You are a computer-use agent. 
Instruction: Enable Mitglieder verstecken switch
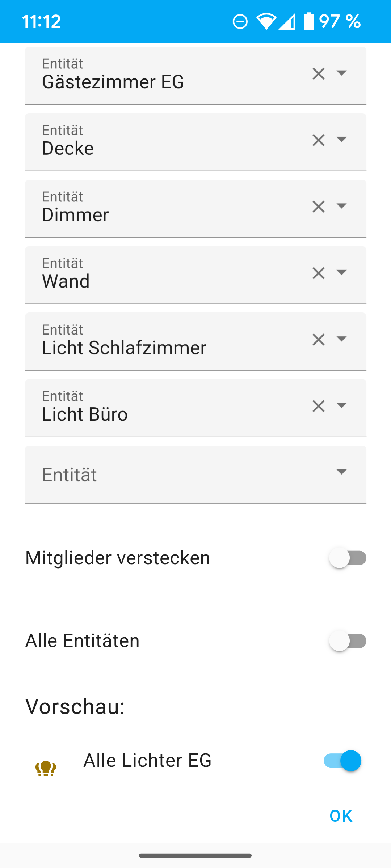coord(347,558)
